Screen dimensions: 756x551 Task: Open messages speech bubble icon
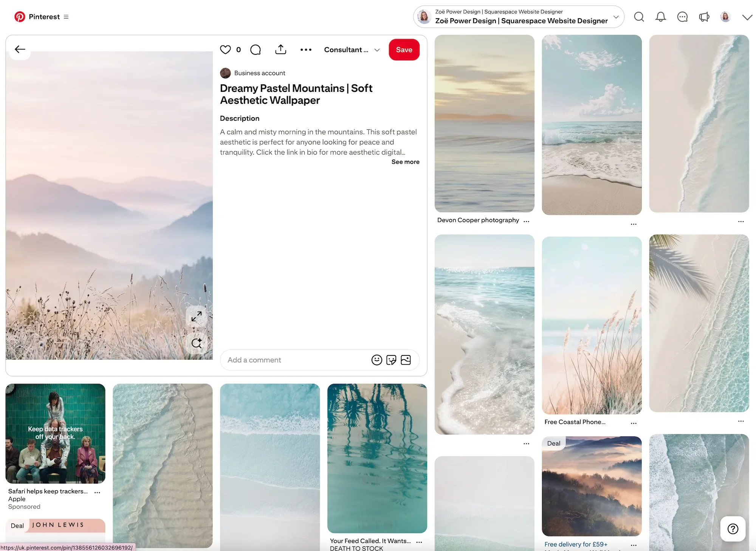tap(682, 17)
